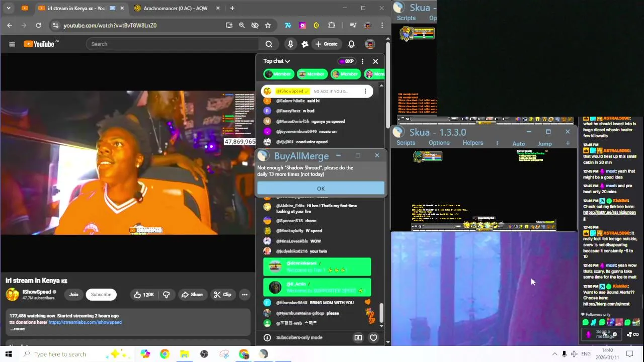The height and width of the screenshot is (362, 644).
Task: Open YouTube notifications bell
Action: point(351,44)
